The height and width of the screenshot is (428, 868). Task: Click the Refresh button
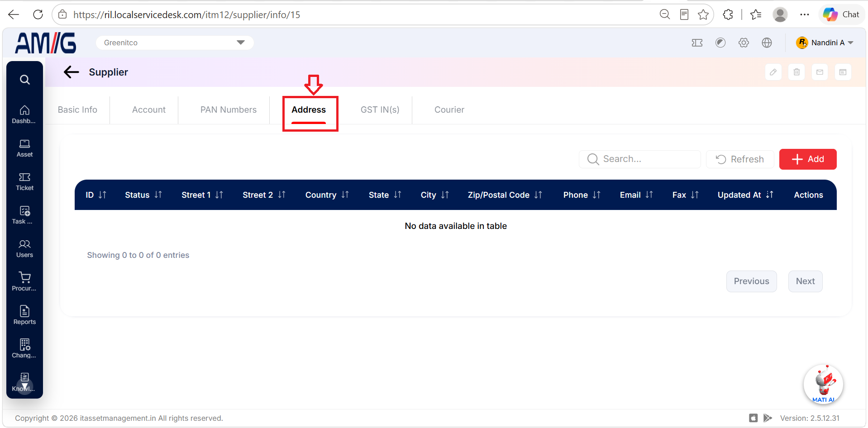[x=740, y=159]
